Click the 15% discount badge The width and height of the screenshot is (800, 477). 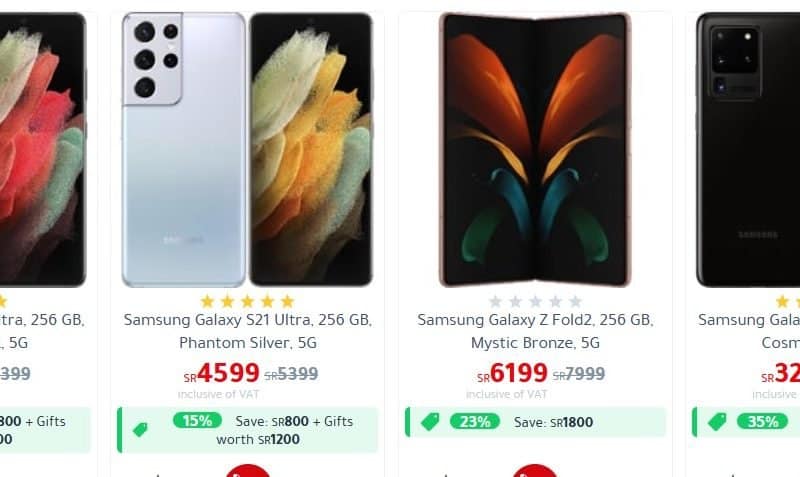(x=197, y=421)
